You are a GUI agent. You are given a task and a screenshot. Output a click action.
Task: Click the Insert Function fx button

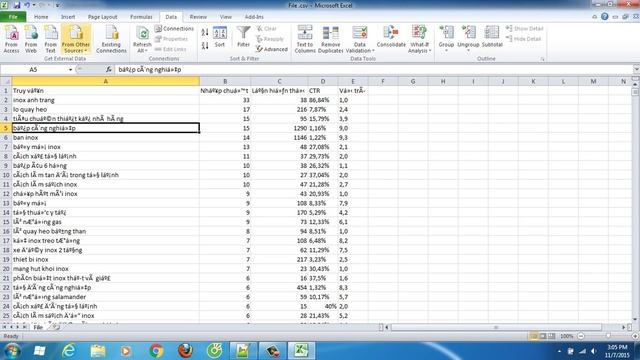109,70
